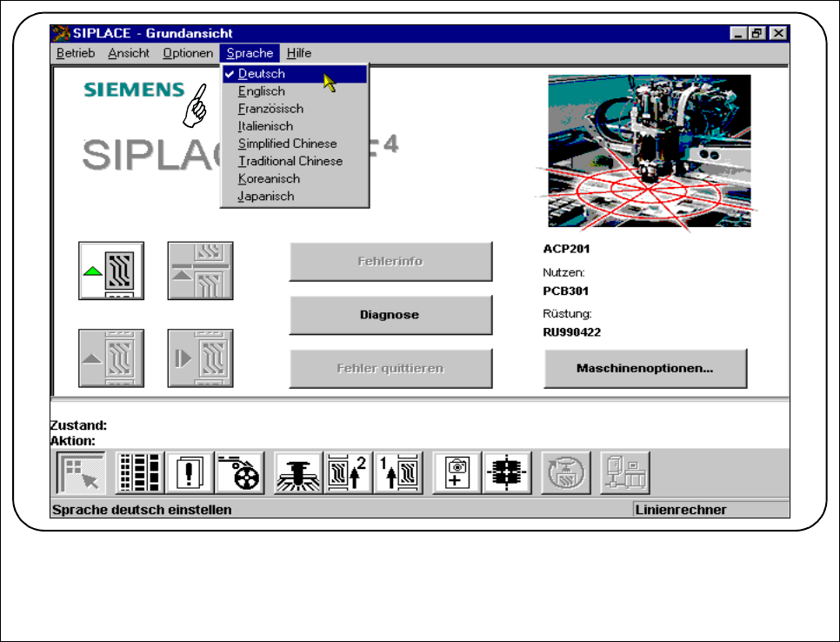
Task: Click the RU990422 Rüstung value
Action: coord(571,332)
